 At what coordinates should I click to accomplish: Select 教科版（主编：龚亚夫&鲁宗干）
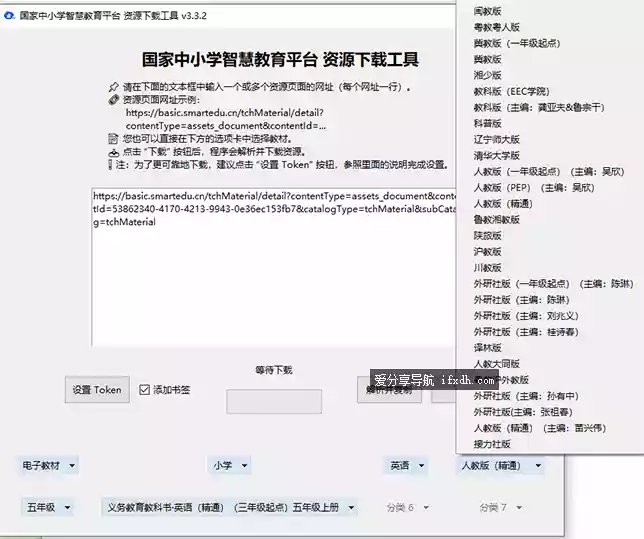click(x=539, y=107)
